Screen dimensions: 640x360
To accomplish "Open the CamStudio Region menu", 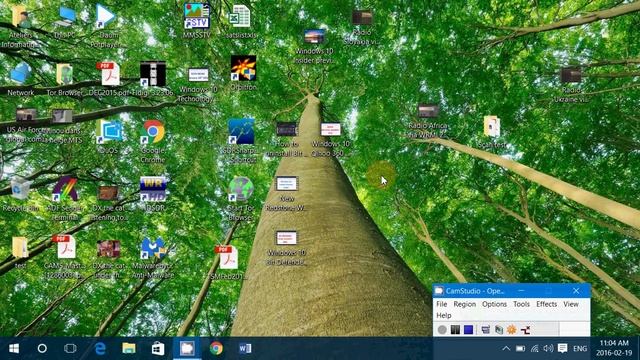I will pos(464,304).
